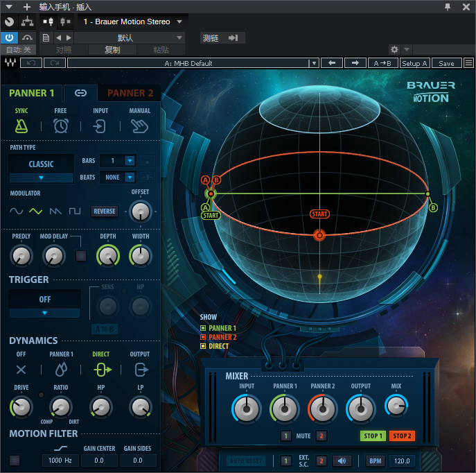Set Dynamics to Direct icon
The height and width of the screenshot is (473, 476).
[103, 370]
